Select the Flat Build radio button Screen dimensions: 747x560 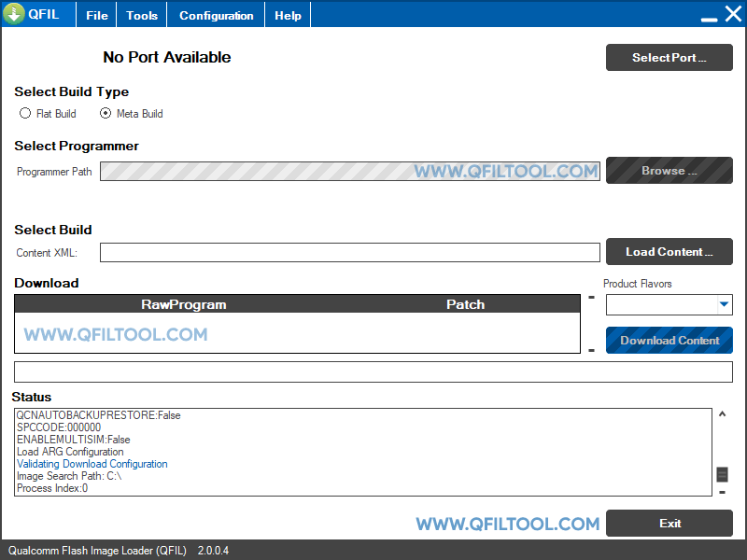point(25,113)
